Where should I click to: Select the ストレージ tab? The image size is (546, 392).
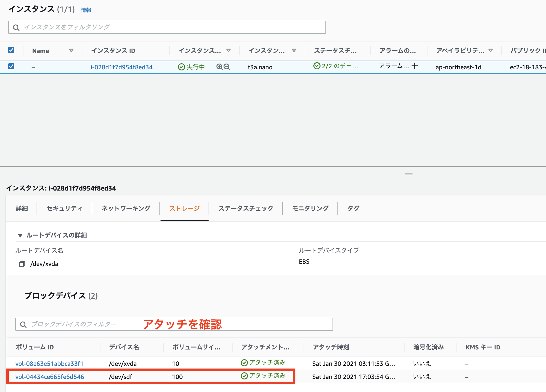tap(185, 209)
